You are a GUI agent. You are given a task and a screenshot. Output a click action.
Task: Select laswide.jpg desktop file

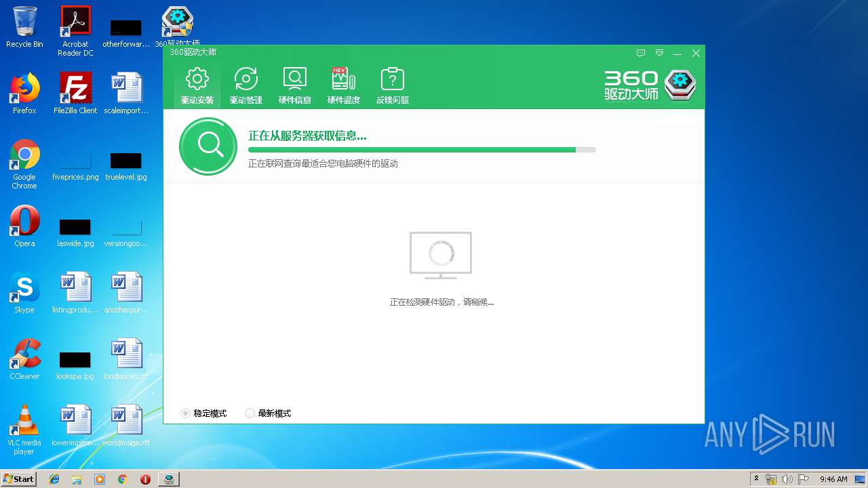(x=75, y=232)
